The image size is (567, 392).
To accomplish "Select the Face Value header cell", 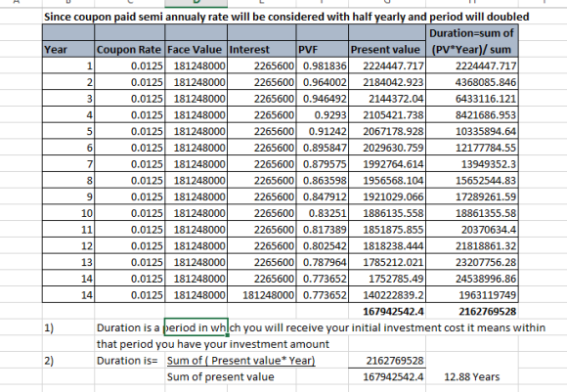I will [196, 49].
